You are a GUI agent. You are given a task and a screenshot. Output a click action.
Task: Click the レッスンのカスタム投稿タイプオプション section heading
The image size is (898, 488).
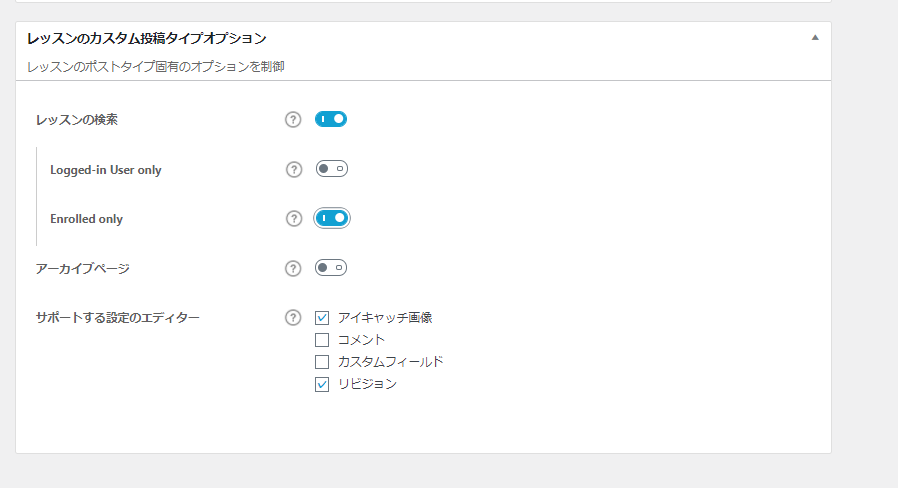click(147, 38)
